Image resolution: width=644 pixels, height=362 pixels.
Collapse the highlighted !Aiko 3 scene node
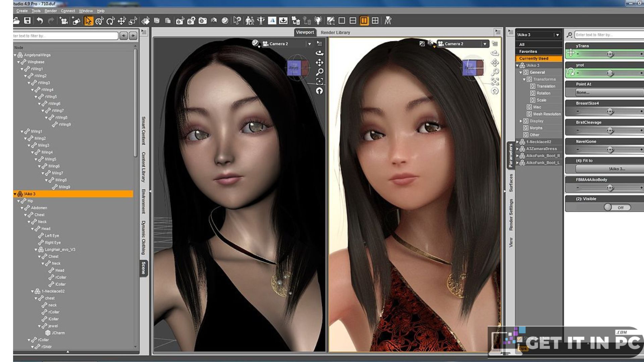coord(15,194)
